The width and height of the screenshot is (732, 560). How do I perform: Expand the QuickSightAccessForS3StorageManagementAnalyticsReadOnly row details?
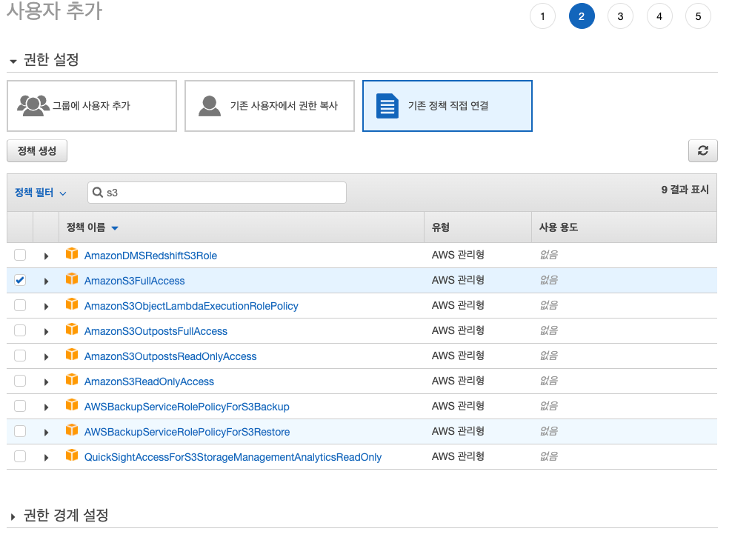pos(46,458)
